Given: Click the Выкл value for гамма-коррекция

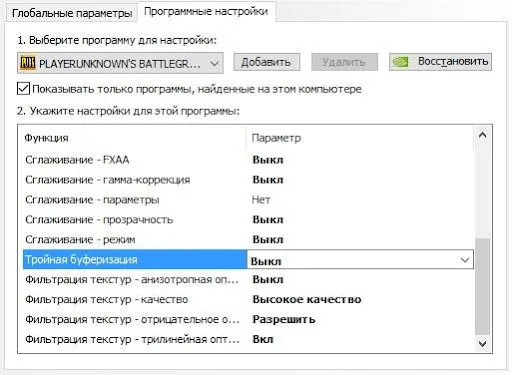Looking at the screenshot, I should pyautogui.click(x=268, y=180).
